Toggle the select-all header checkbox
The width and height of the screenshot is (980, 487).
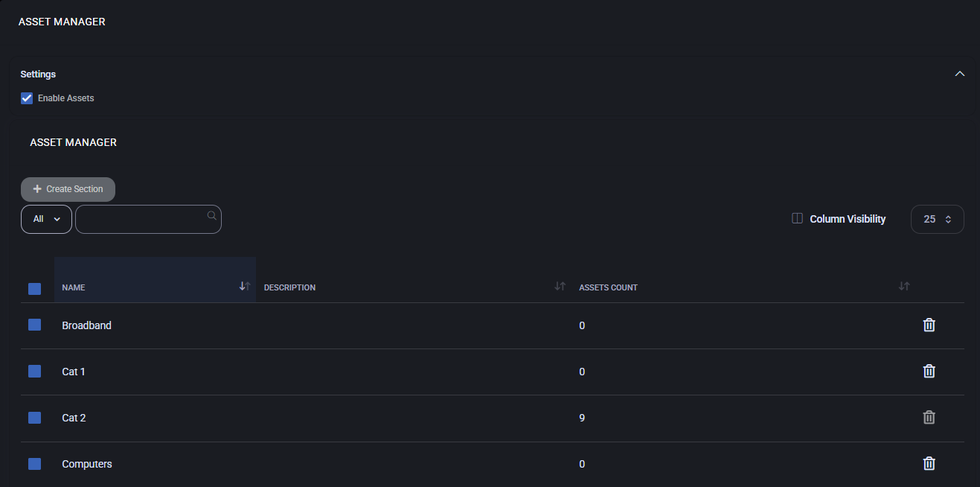[x=34, y=289]
